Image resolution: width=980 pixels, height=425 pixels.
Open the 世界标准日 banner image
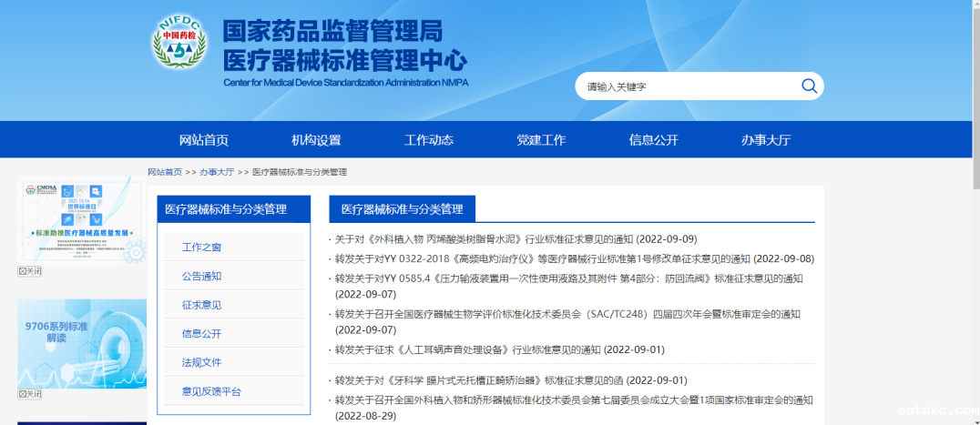click(x=82, y=219)
